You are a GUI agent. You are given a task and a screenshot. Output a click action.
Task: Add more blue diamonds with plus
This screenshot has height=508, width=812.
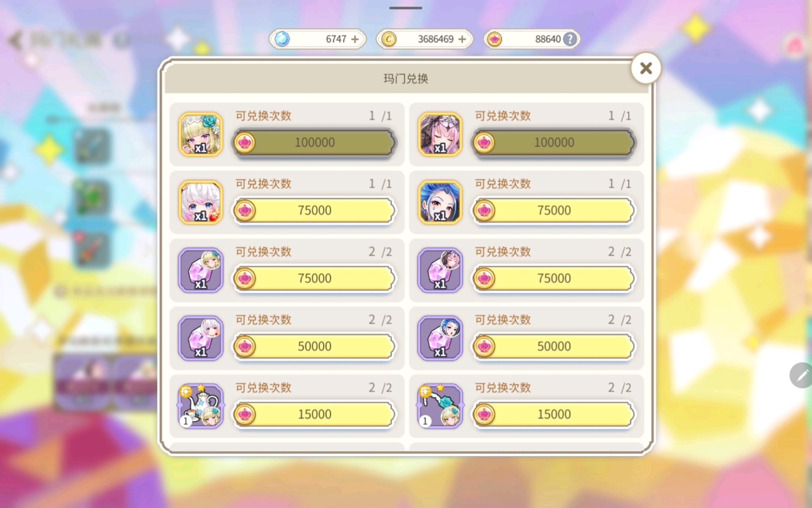(x=355, y=39)
